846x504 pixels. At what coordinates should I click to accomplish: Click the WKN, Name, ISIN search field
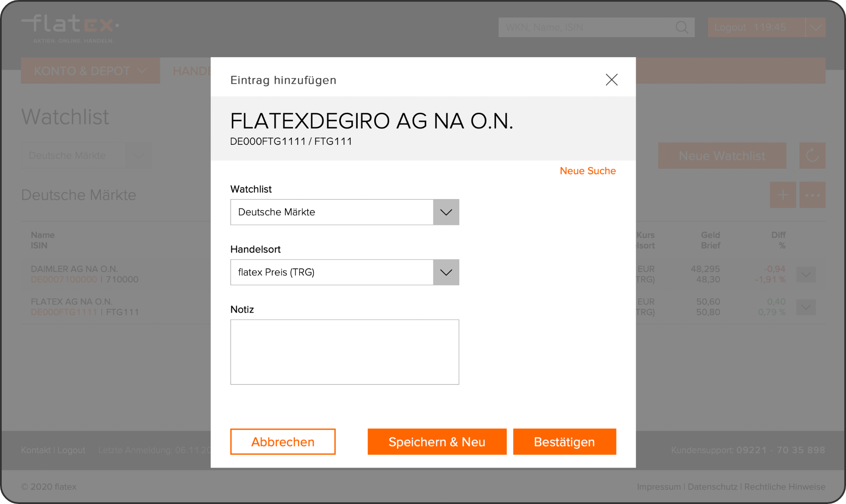585,27
